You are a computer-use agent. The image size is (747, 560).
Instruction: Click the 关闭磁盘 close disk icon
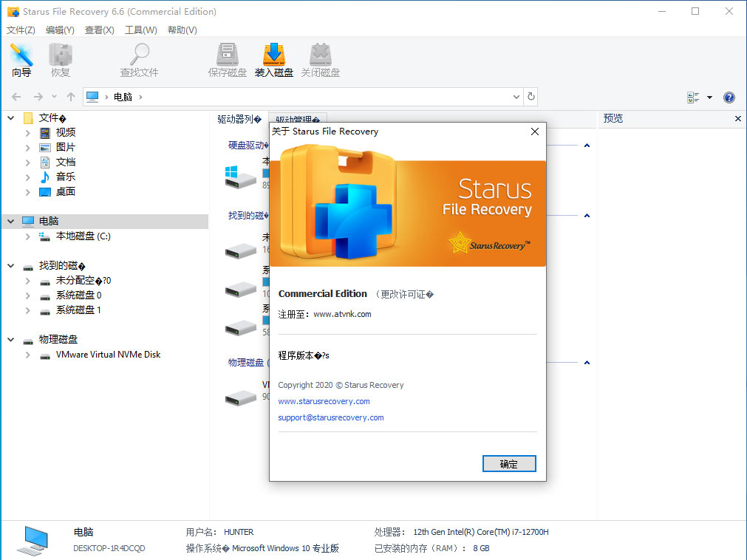pyautogui.click(x=320, y=60)
